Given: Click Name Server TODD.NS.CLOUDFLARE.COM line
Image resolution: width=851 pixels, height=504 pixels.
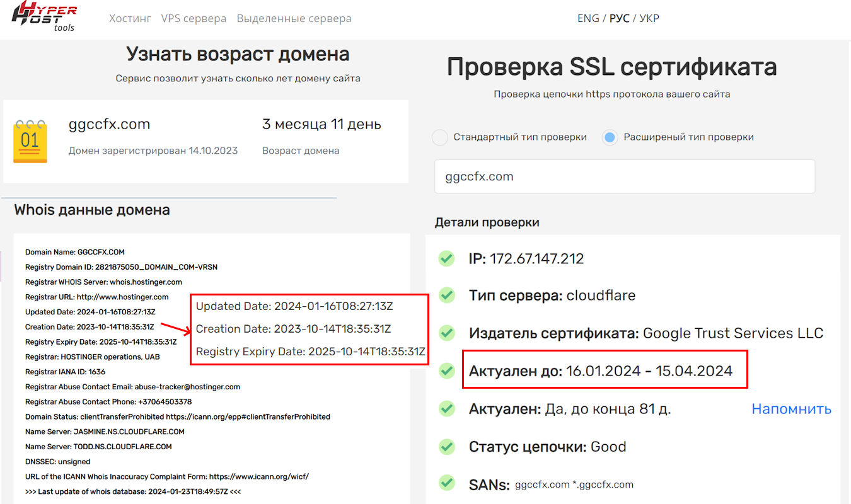Looking at the screenshot, I should pos(98,447).
